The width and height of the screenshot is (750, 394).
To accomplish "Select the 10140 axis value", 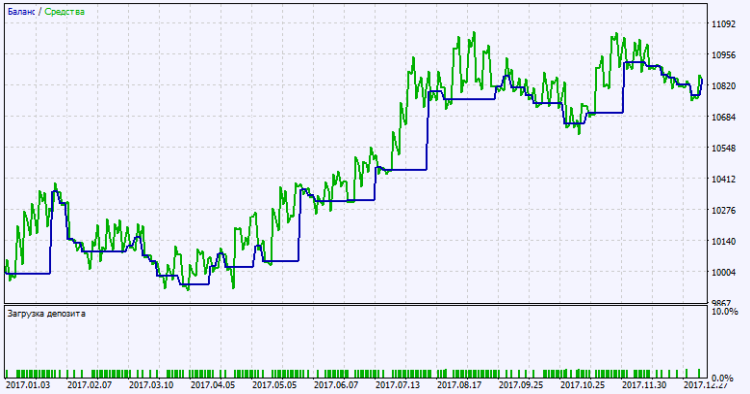I will click(x=724, y=241).
